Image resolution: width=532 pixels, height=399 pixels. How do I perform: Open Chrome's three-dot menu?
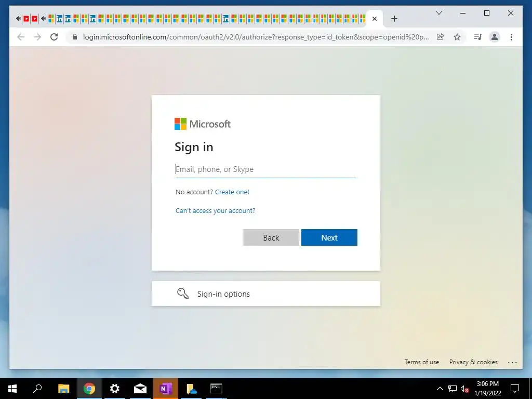coord(511,37)
